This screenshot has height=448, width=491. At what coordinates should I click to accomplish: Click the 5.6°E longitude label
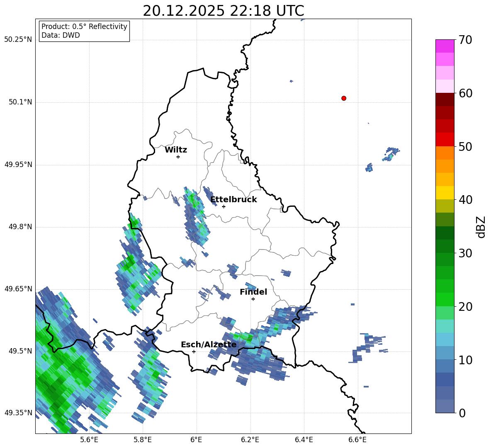(89, 440)
